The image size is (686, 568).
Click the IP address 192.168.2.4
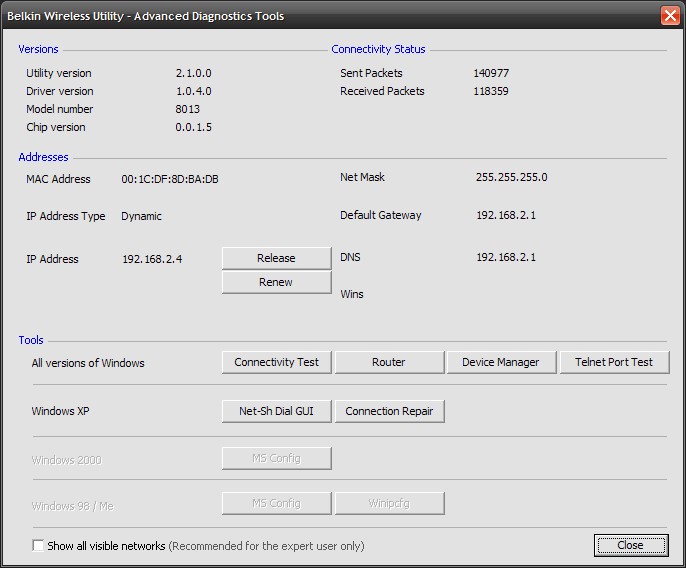coord(152,259)
